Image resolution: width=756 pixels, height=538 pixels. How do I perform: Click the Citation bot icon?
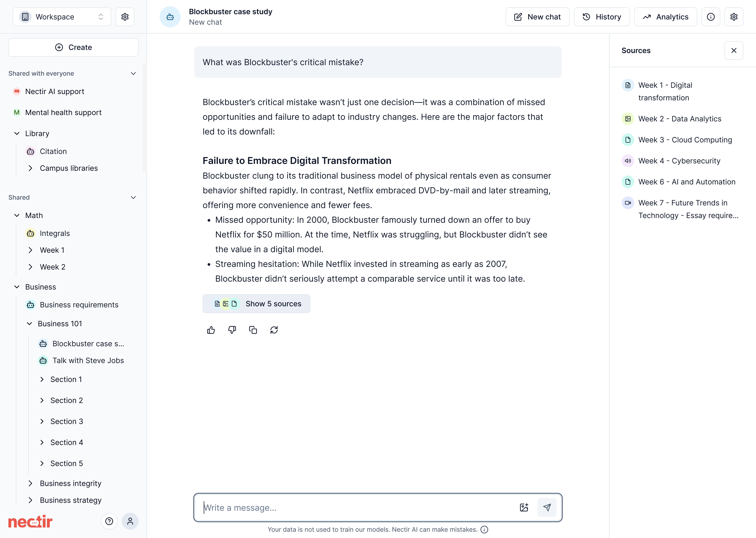coord(30,151)
